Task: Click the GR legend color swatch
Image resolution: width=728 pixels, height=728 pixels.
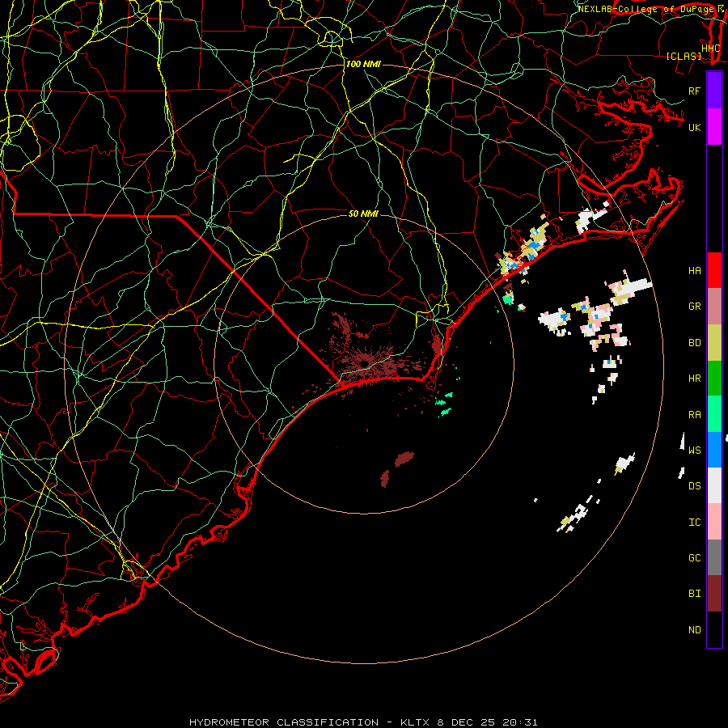Action: click(x=714, y=307)
